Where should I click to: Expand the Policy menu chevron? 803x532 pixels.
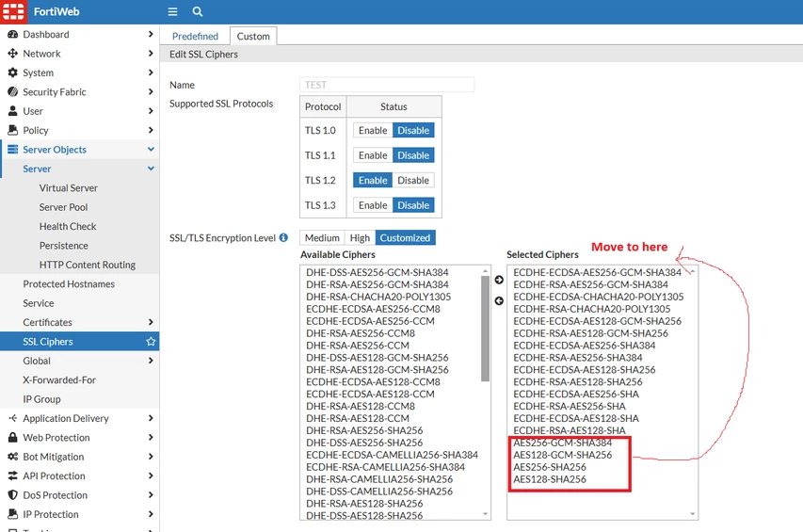pyautogui.click(x=151, y=130)
